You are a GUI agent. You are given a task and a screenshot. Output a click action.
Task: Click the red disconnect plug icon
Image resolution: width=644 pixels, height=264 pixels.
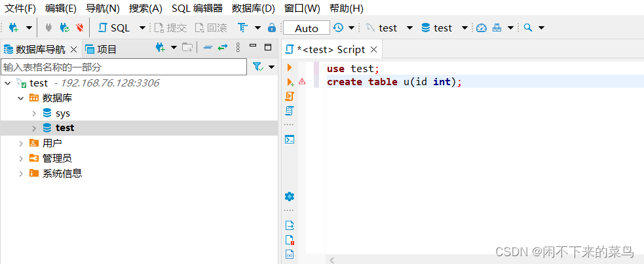point(80,28)
